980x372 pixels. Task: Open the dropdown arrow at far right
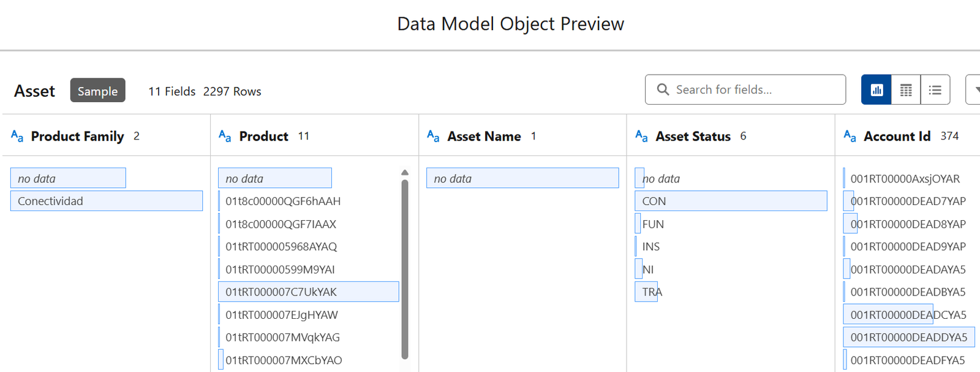975,90
